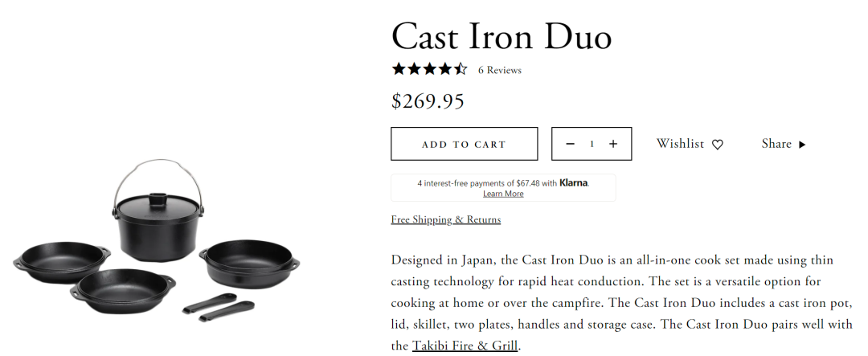Viewport: 868px width, 356px height.
Task: Click the Cast Iron Duo product title
Action: tap(502, 37)
